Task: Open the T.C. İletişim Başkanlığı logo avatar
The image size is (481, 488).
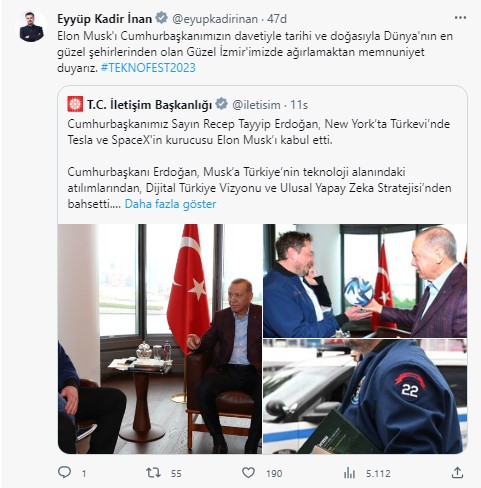Action: (75, 104)
